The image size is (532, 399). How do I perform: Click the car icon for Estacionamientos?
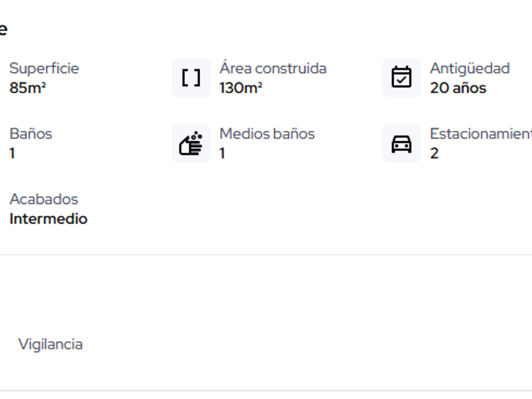click(401, 143)
